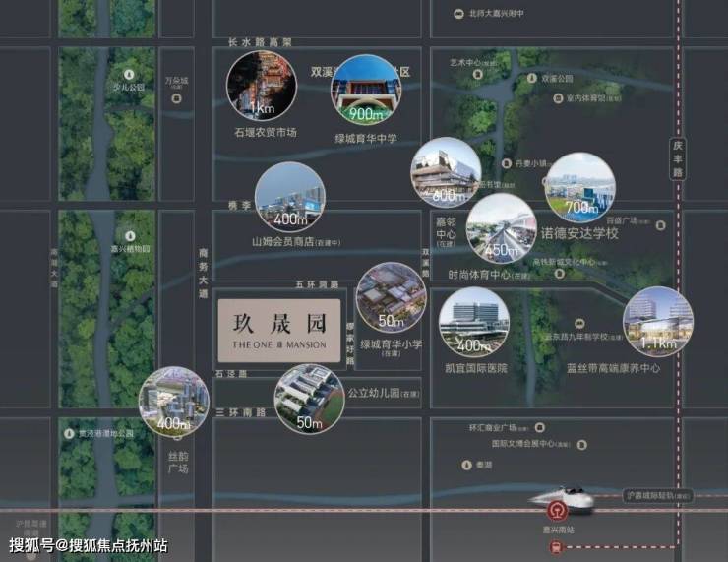Viewport: 728px width, 562px height.
Task: Select the 环汇商业广场 marker icon
Action: point(539,427)
